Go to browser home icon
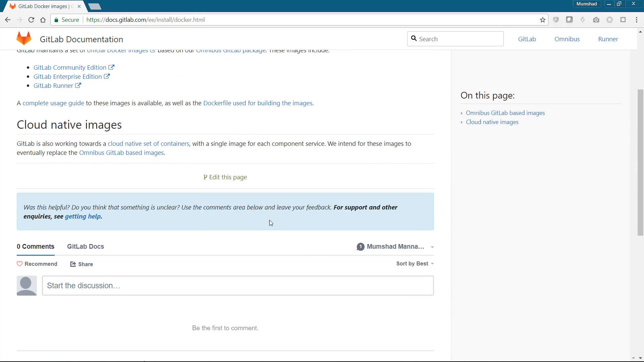Image resolution: width=644 pixels, height=362 pixels. [43, 20]
